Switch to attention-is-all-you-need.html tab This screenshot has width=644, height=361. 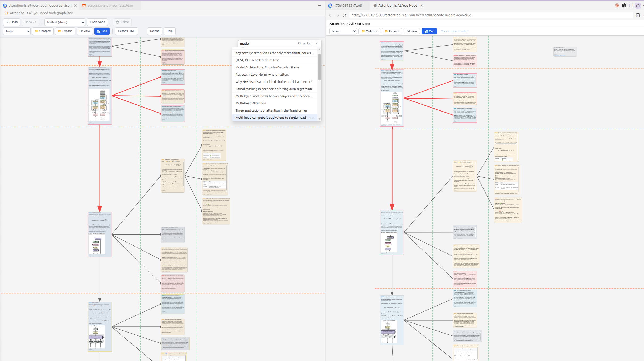click(x=110, y=5)
